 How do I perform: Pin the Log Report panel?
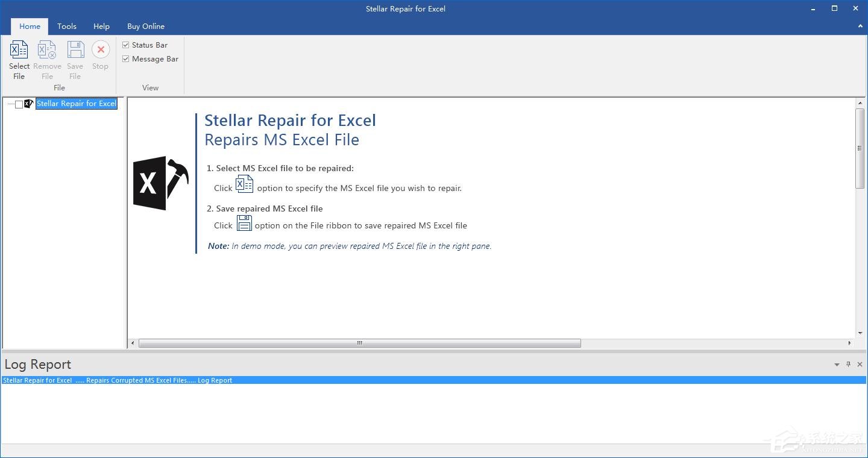point(848,365)
